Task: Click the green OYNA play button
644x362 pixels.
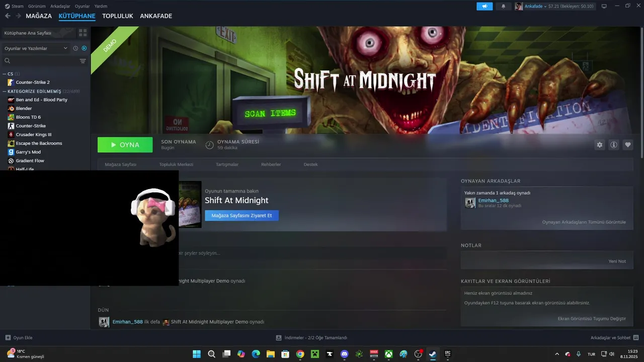Action: [125, 145]
